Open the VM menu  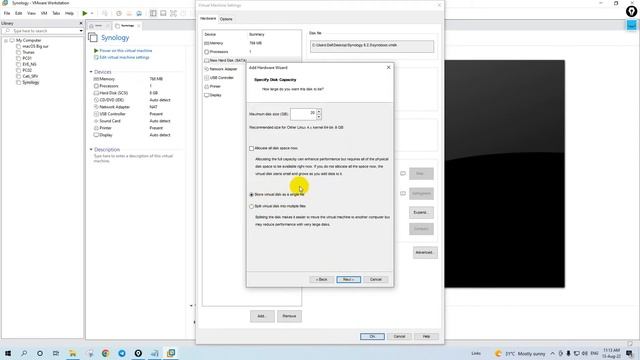point(44,13)
